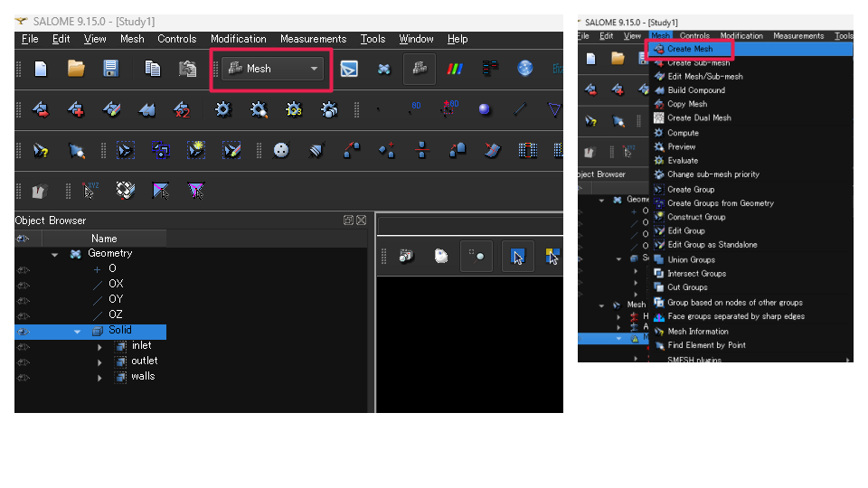Open the Help menu

click(x=458, y=39)
